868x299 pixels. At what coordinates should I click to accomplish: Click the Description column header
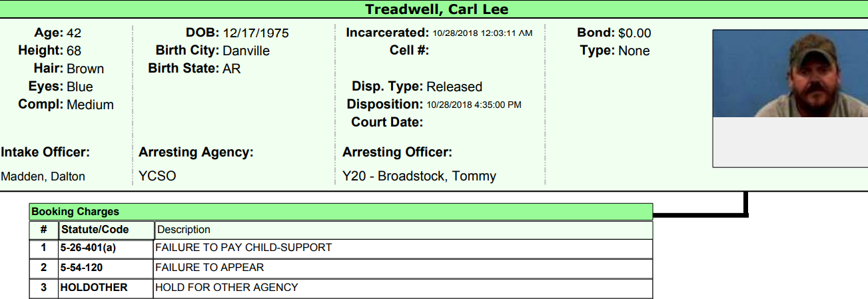coord(183,230)
